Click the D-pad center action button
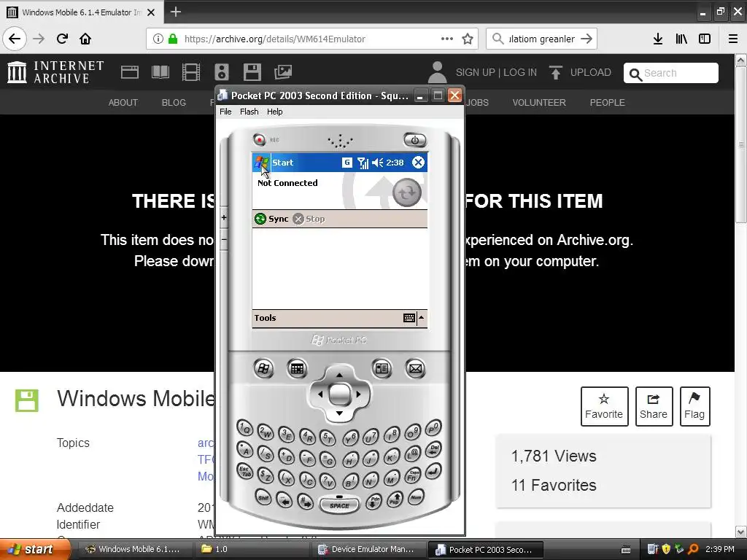The width and height of the screenshot is (747, 560). [x=340, y=394]
